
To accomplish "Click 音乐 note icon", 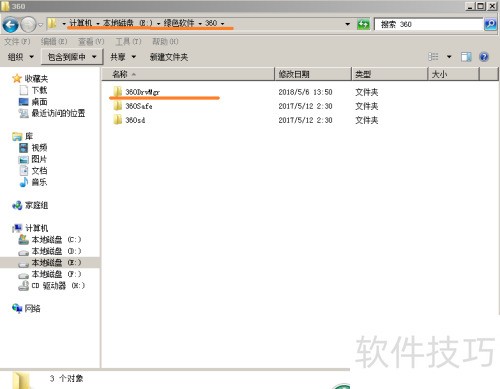I will coord(23,182).
